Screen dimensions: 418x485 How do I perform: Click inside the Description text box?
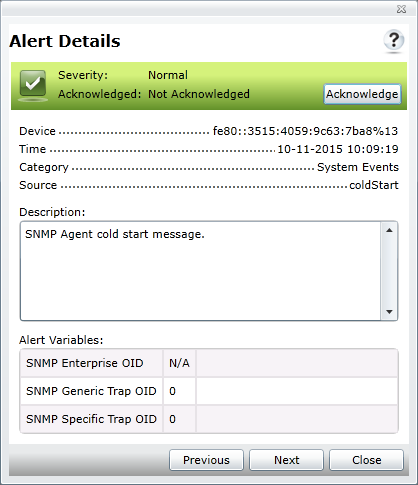pos(200,271)
